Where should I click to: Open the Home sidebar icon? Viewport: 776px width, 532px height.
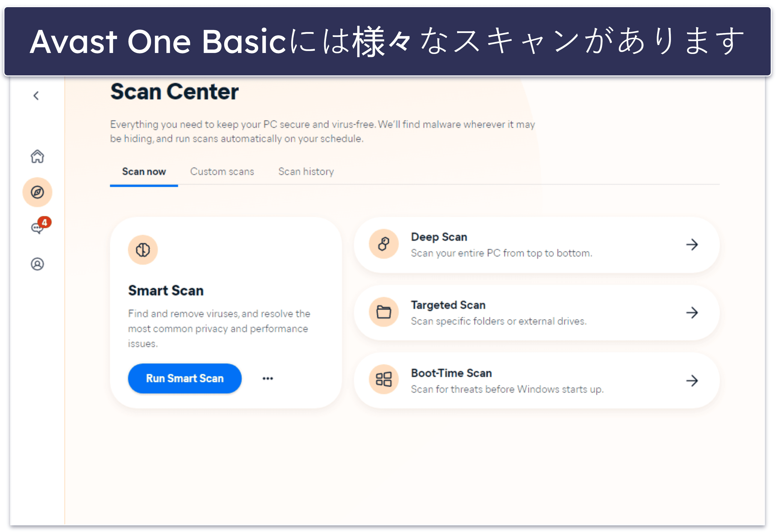(37, 156)
